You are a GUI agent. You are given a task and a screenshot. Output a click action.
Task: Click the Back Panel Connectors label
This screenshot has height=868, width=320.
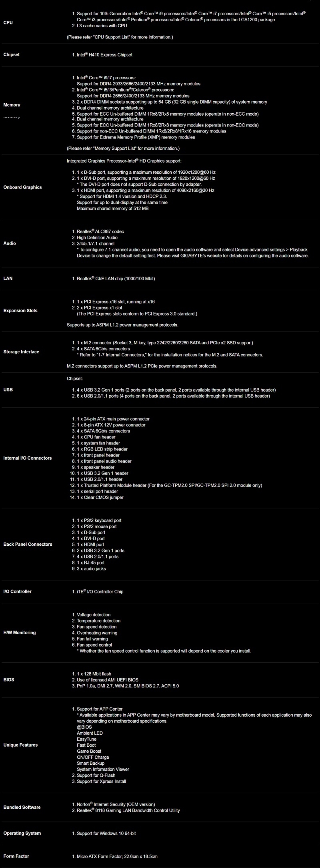pos(28,545)
